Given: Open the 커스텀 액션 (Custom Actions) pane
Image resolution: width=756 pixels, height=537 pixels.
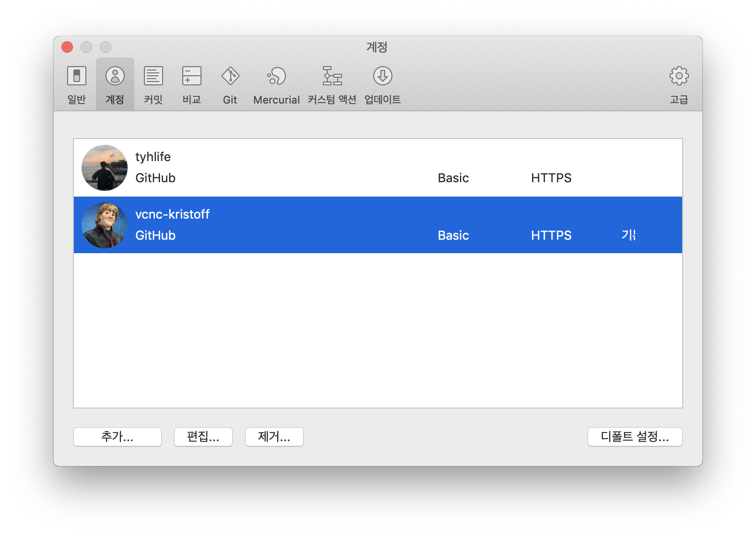Looking at the screenshot, I should [332, 85].
